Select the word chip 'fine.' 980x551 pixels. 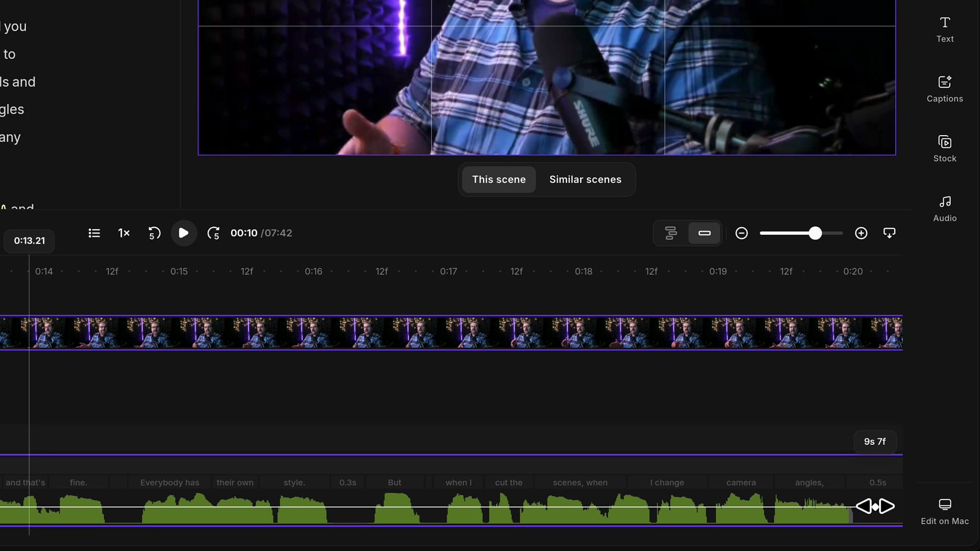click(78, 482)
